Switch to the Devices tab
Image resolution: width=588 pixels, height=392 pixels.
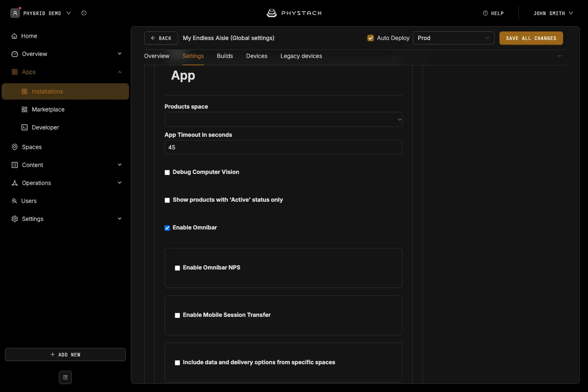pyautogui.click(x=257, y=56)
